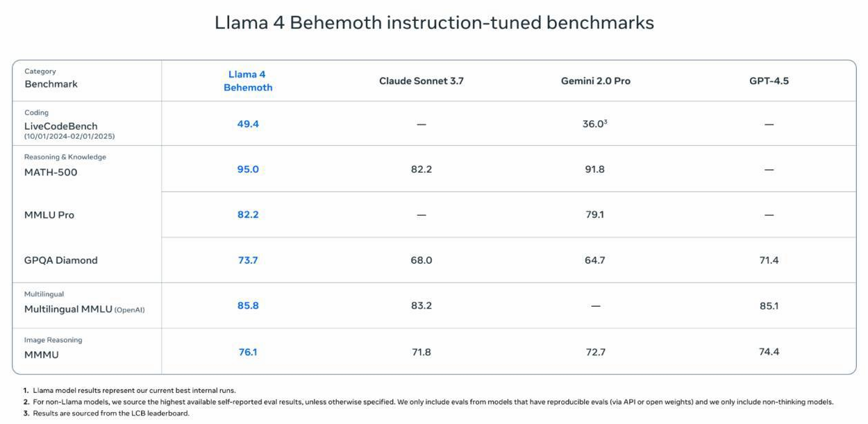Click GPT-4.5's GPQA Diamond score 71.4
The image size is (868, 424).
point(769,260)
